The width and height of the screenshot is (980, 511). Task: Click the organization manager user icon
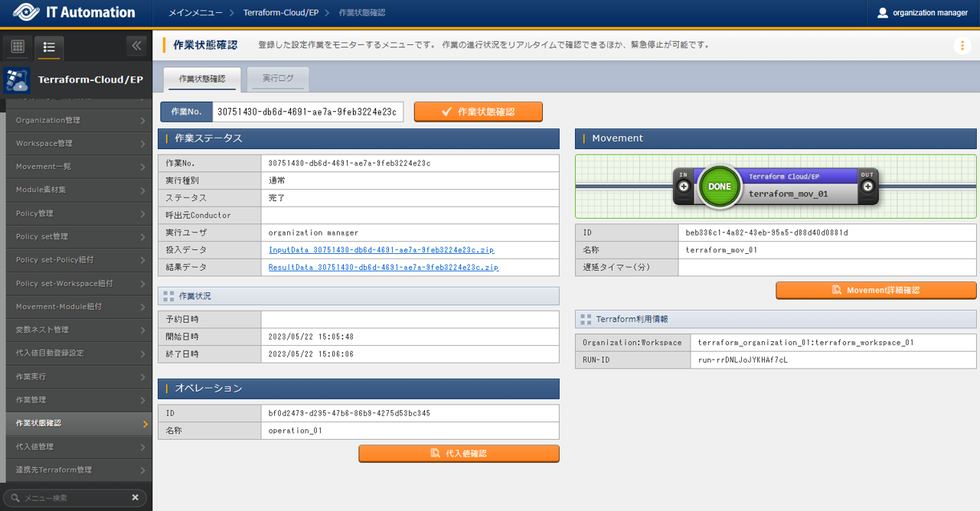click(883, 13)
